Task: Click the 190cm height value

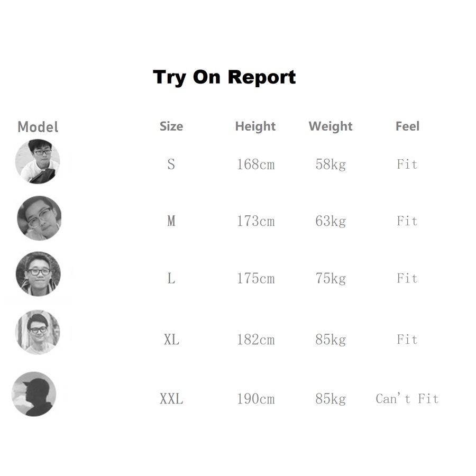Action: (x=255, y=399)
